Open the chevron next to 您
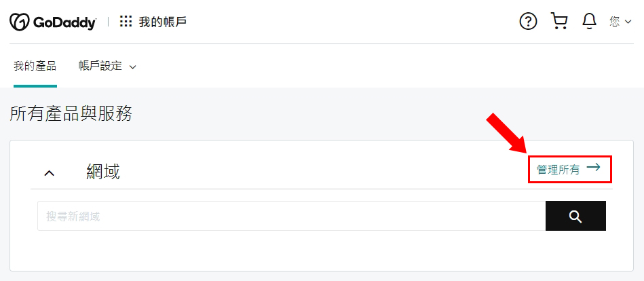 [x=628, y=22]
